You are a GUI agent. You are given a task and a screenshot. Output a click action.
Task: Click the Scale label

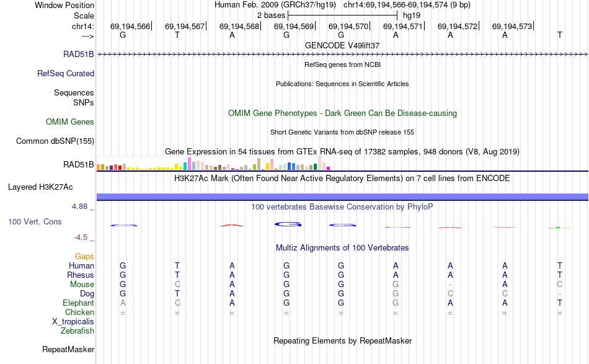84,16
